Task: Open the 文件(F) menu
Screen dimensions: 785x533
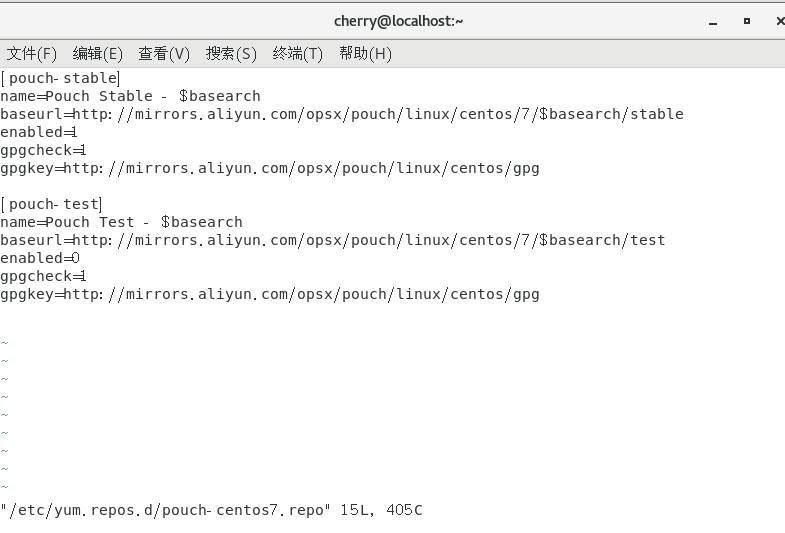Action: click(32, 54)
